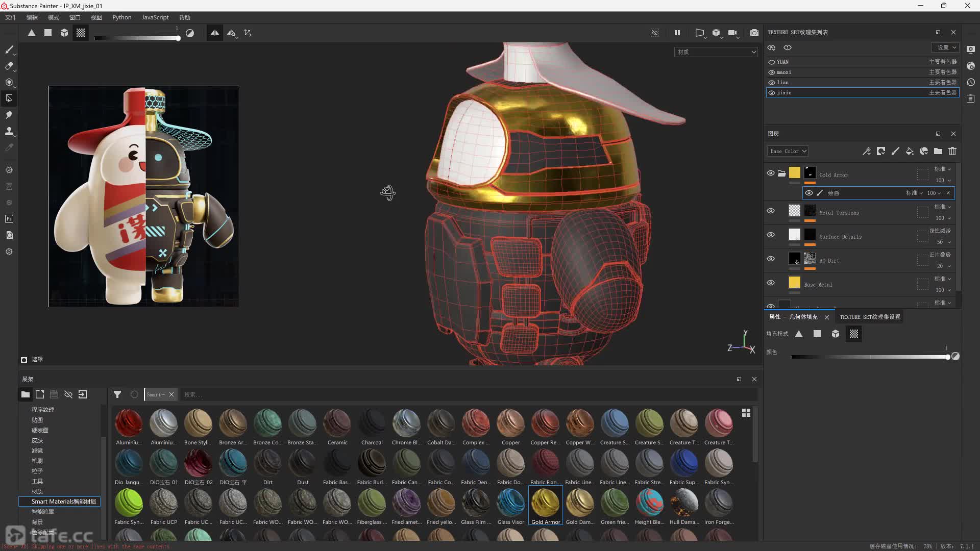Open the Python menu
The image size is (980, 551).
(x=121, y=17)
